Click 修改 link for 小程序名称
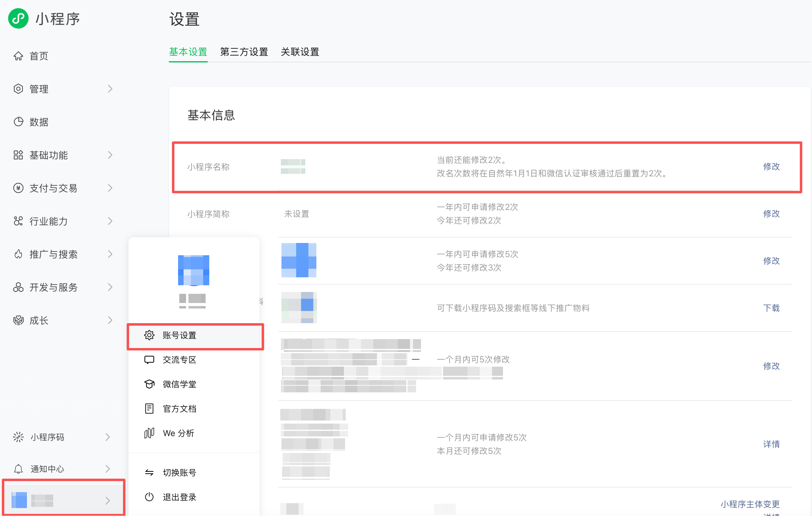 (x=771, y=166)
